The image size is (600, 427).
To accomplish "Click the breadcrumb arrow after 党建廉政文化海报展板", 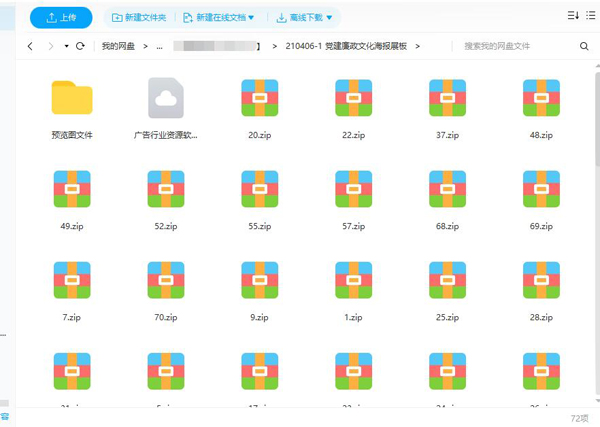I will (x=417, y=46).
